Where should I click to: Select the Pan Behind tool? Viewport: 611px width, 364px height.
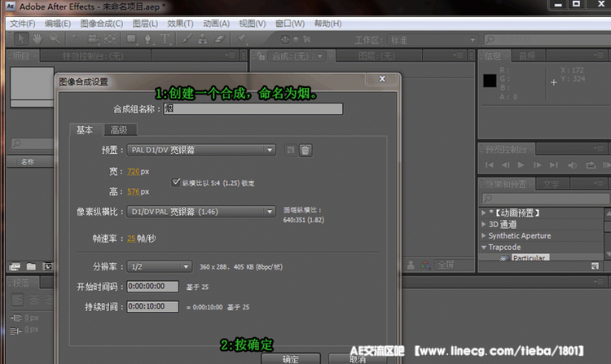(x=110, y=39)
